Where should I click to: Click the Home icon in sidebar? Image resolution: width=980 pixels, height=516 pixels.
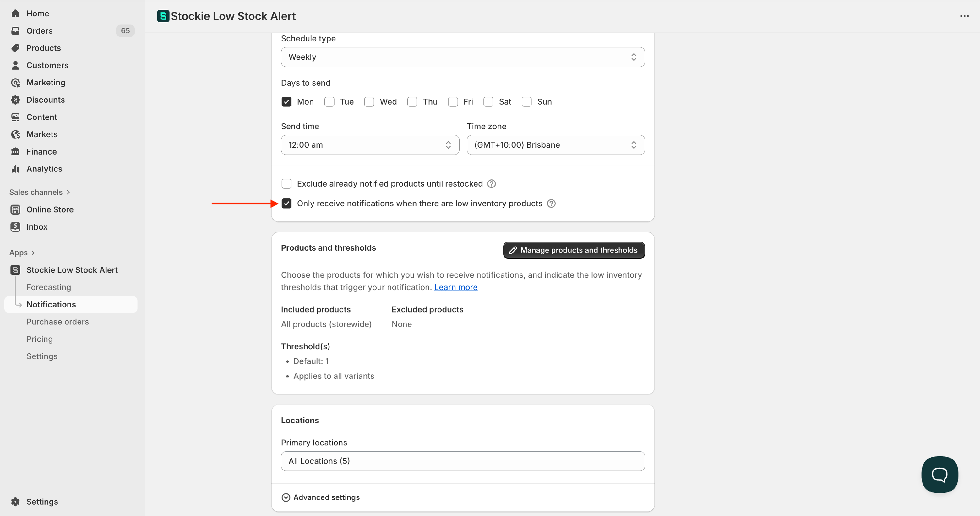coord(15,14)
